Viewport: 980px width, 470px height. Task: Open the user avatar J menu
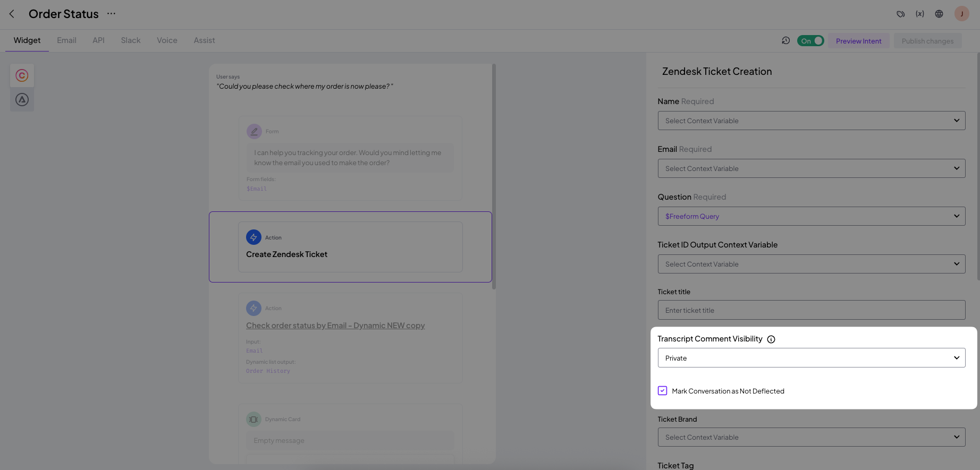point(962,14)
